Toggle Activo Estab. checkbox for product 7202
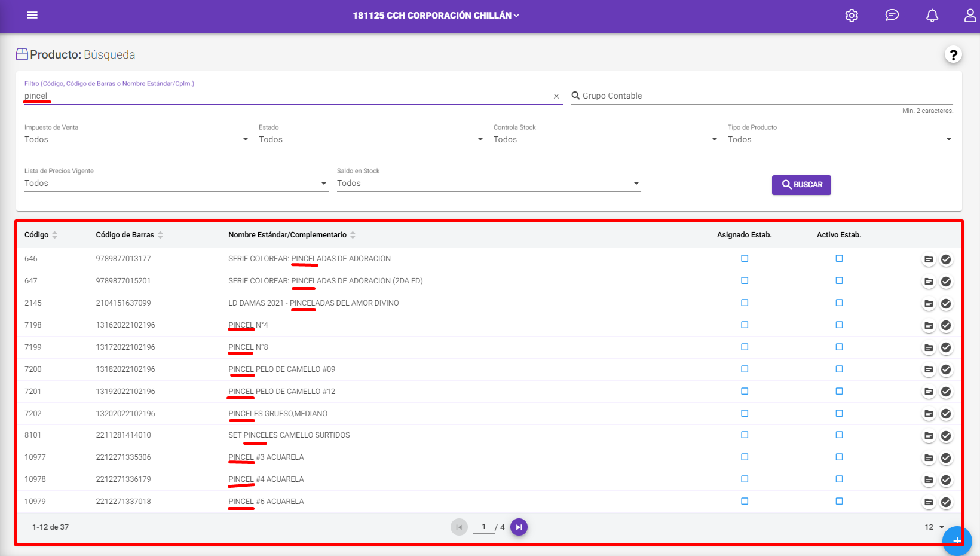 [839, 413]
